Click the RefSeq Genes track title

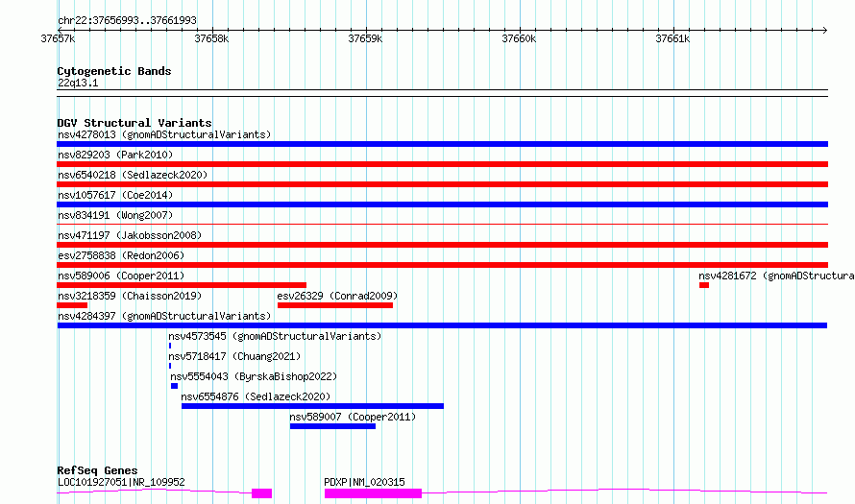(x=97, y=470)
